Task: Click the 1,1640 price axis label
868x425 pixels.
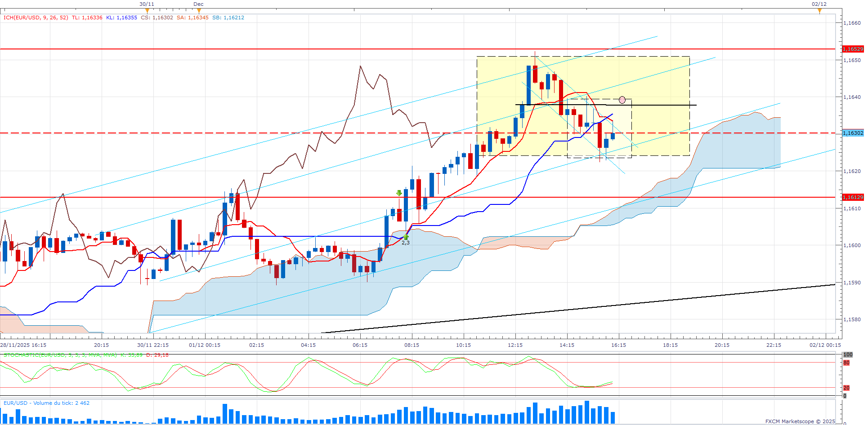Action: click(852, 97)
